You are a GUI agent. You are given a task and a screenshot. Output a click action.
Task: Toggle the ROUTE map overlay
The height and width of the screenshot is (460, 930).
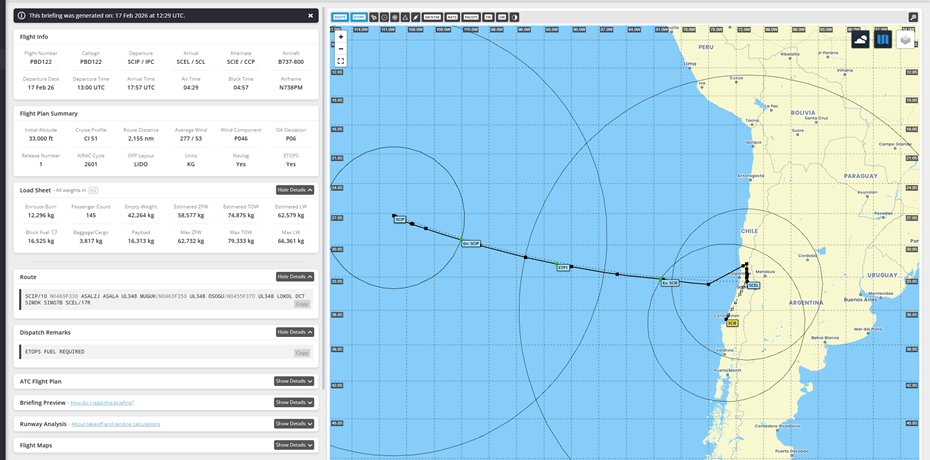click(x=340, y=17)
